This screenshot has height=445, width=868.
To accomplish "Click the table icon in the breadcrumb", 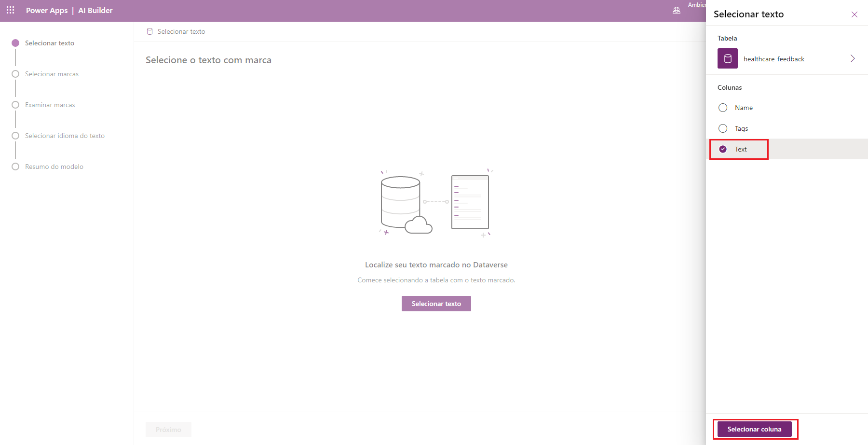I will pos(149,31).
